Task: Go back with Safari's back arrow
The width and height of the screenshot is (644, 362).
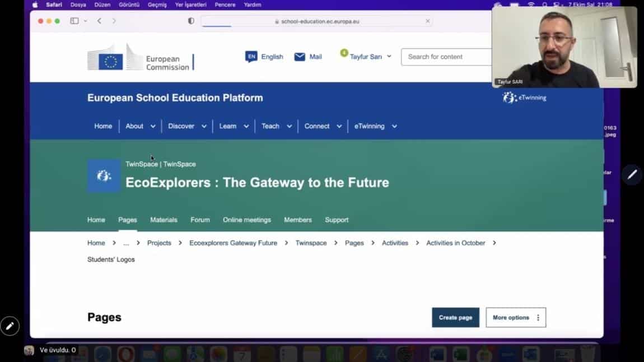Action: (99, 21)
